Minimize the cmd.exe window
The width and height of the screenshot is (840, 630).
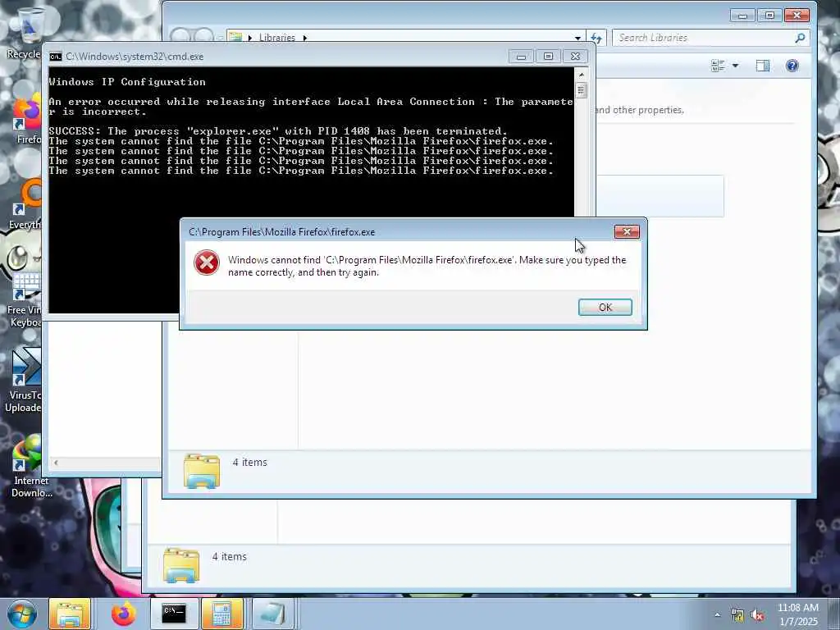pos(521,57)
